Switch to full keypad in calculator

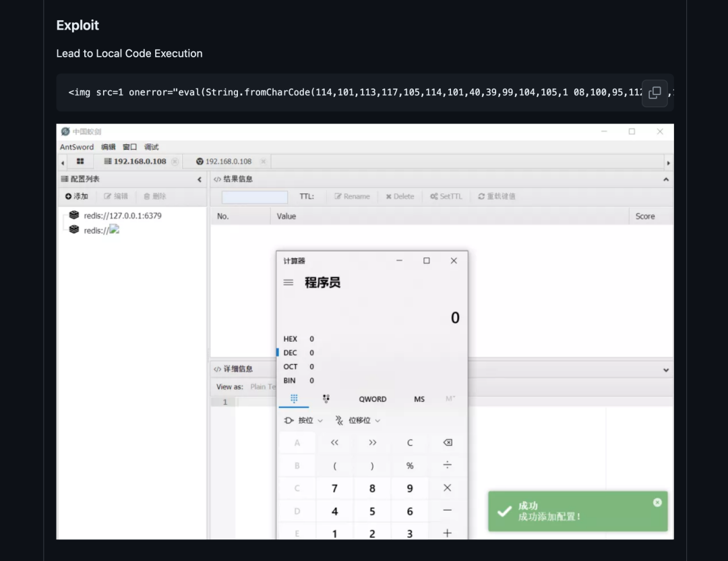coord(294,398)
